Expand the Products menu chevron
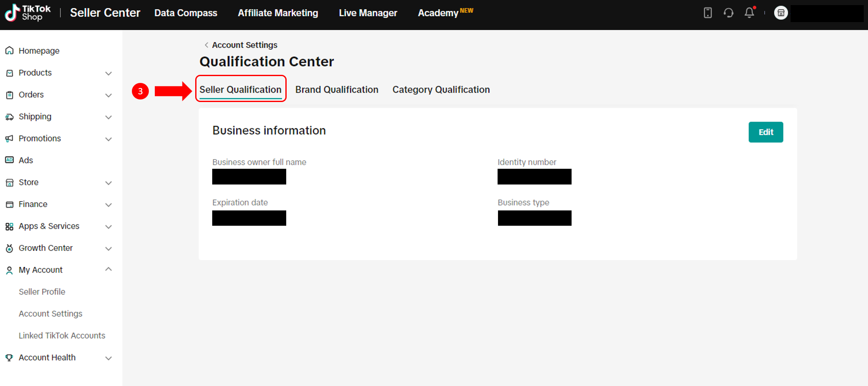This screenshot has width=868, height=386. coord(108,73)
